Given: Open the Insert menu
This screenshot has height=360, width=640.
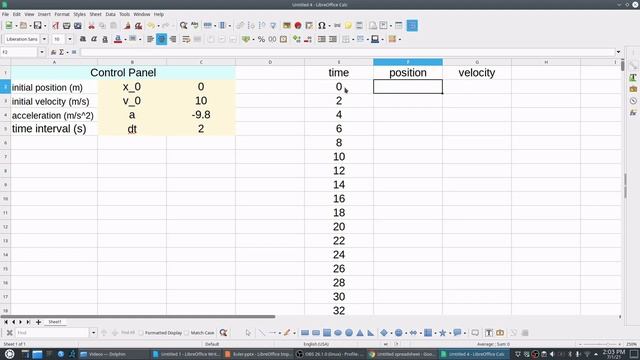Looking at the screenshot, I should click(44, 14).
